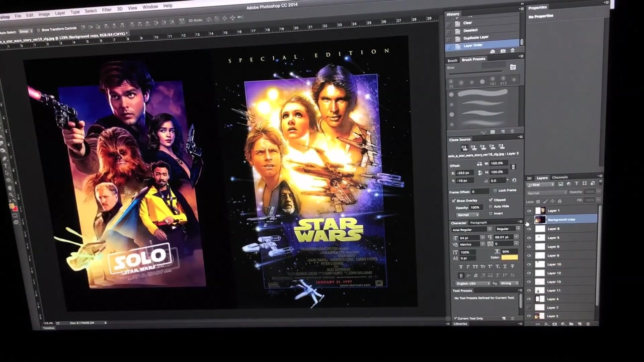Viewport: 644px width, 362px height.
Task: Open the Normal blend mode dropdown in Layers
Action: click(547, 193)
